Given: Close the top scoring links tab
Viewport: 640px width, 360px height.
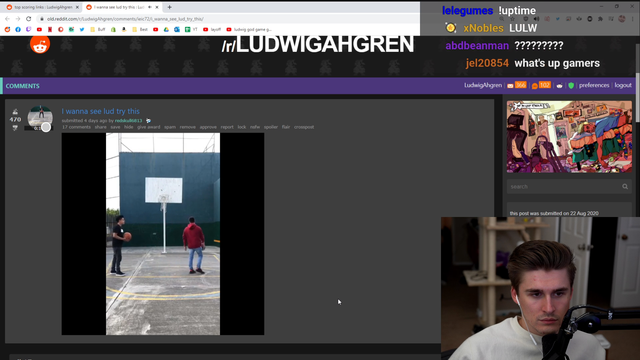Looking at the screenshot, I should coord(77,7).
